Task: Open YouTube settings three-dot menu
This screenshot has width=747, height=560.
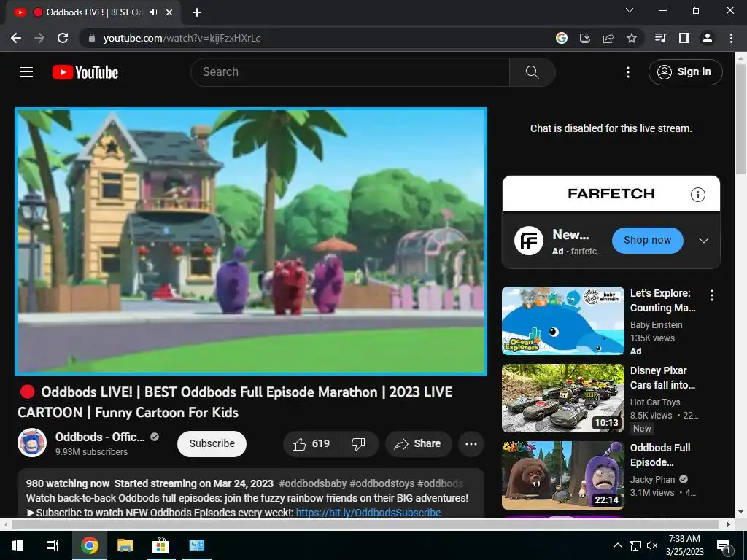Action: click(x=628, y=72)
